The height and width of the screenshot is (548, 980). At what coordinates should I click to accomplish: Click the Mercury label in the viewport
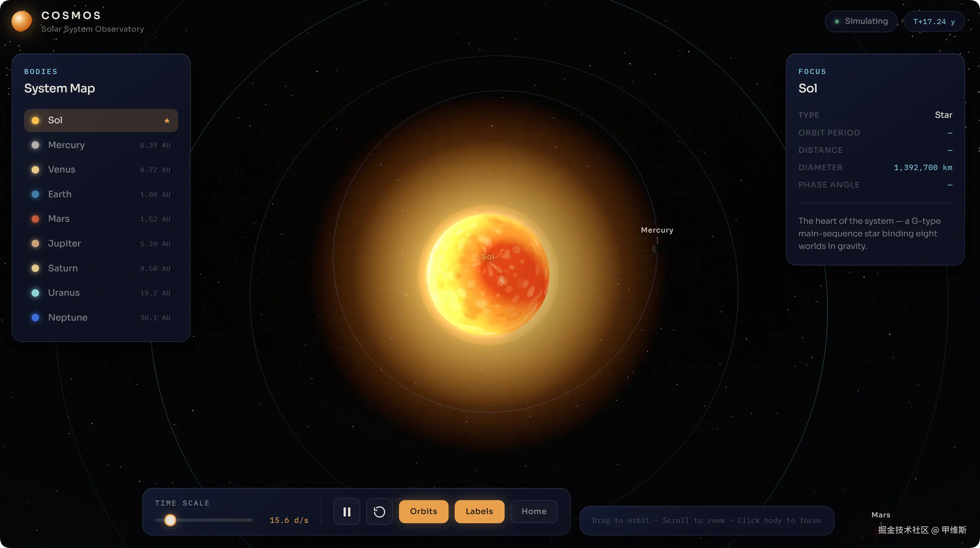(657, 230)
